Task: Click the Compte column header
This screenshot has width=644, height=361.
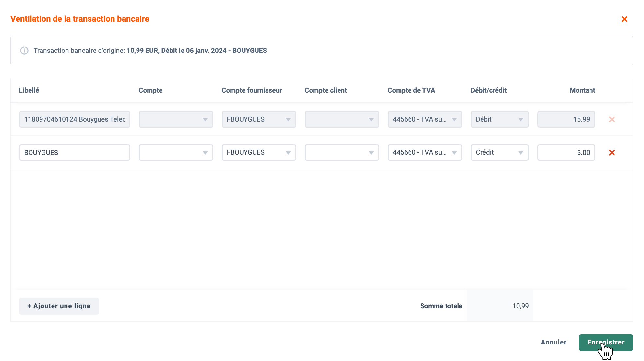Action: (150, 90)
